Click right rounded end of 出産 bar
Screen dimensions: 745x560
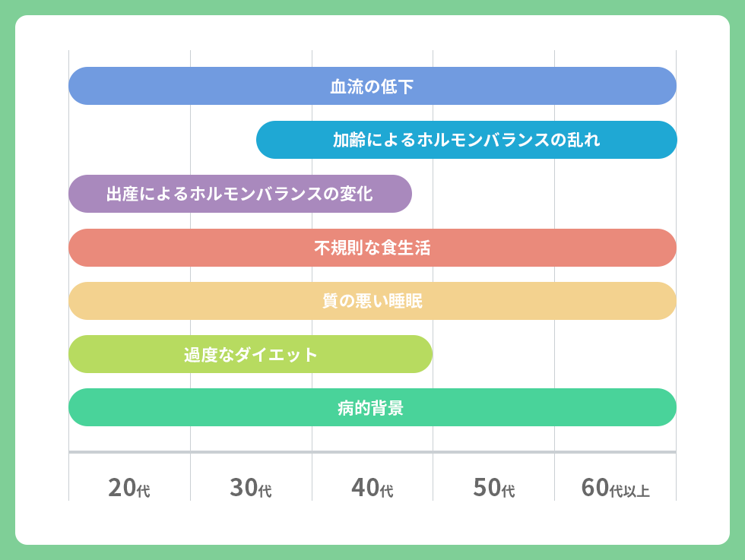401,194
